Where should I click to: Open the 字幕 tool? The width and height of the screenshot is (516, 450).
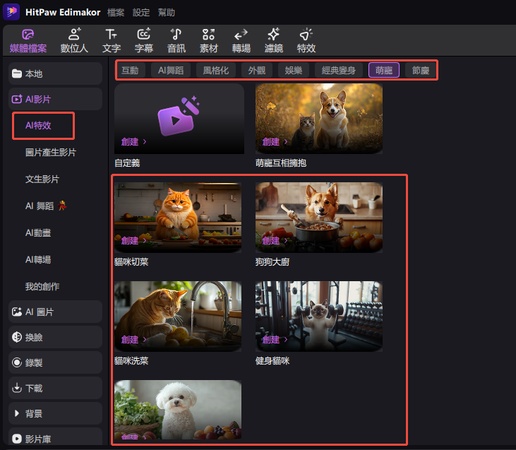[x=144, y=41]
